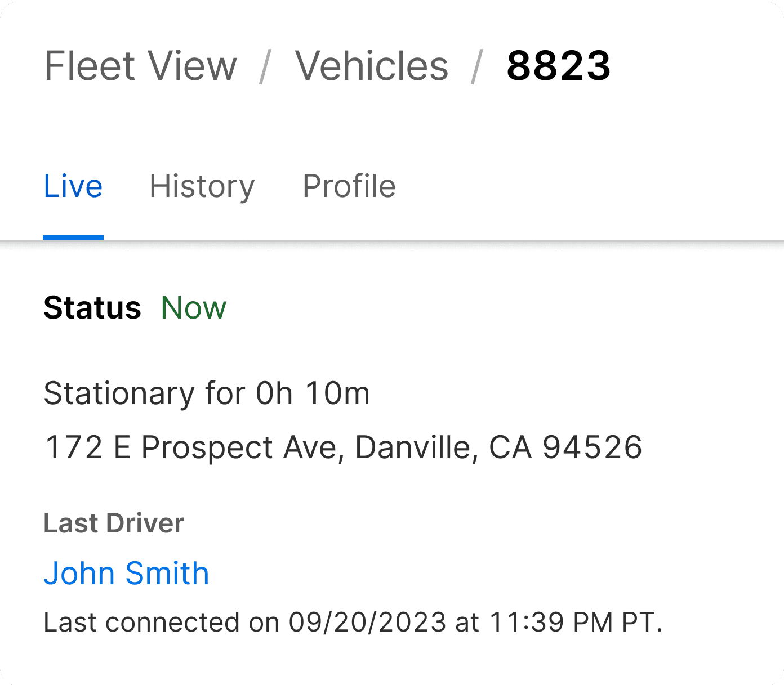Click the 11:39 PM PT time text
The image size is (784, 685).
576,623
